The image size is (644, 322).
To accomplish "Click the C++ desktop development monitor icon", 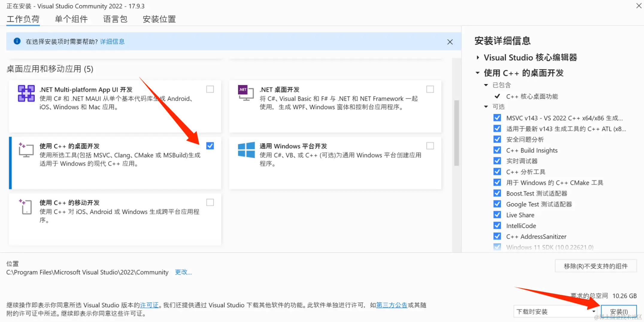I will 26,150.
